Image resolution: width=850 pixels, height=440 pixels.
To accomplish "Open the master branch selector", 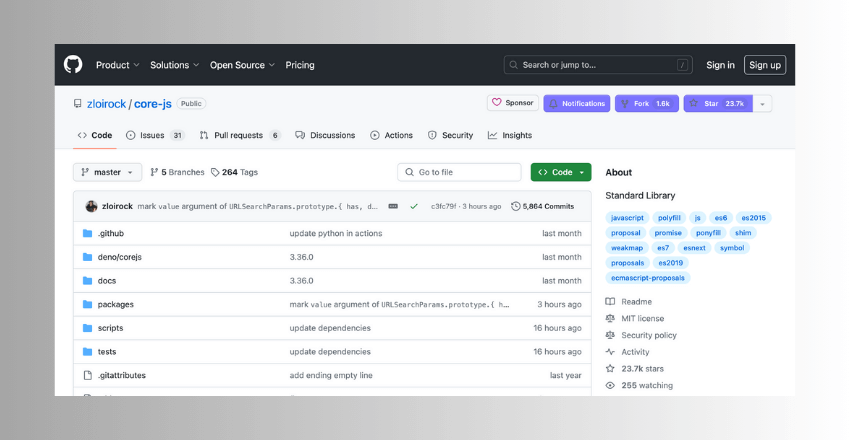I will coord(107,172).
